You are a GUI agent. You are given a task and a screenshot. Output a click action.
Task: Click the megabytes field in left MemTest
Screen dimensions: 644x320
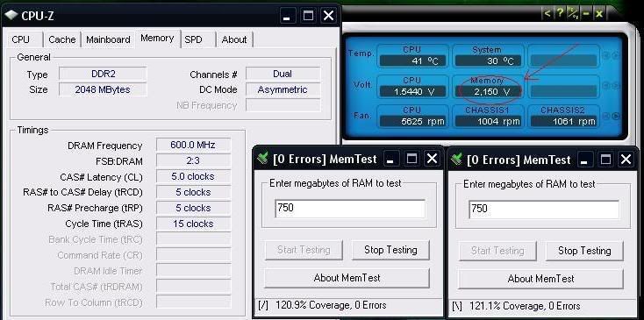click(350, 209)
